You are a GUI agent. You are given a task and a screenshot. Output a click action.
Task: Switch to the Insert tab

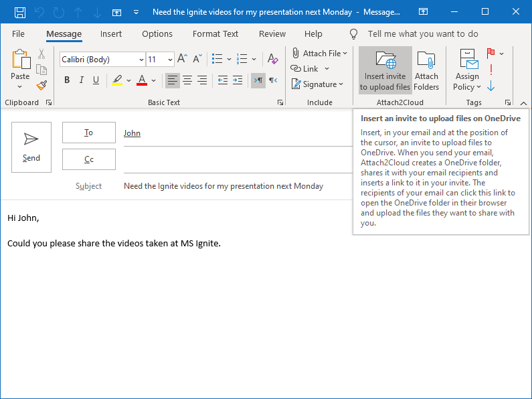click(x=111, y=34)
